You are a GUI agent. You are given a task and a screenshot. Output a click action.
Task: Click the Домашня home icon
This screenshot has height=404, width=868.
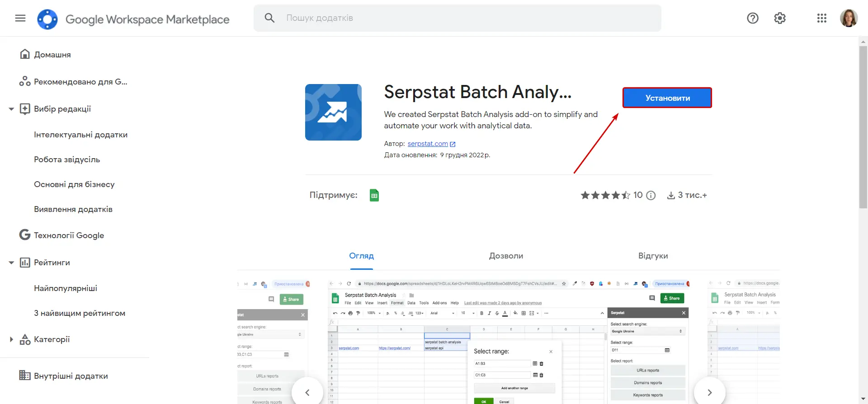pyautogui.click(x=25, y=54)
